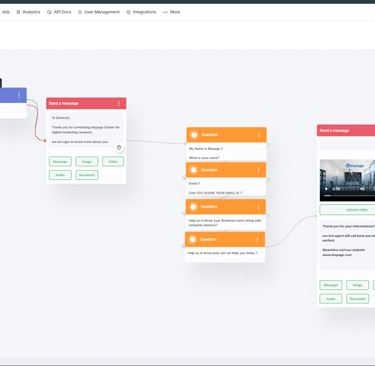Screen dimensions: 375x366
Task: Click the 'Thank you for contacting' message text
Action: click(86, 130)
